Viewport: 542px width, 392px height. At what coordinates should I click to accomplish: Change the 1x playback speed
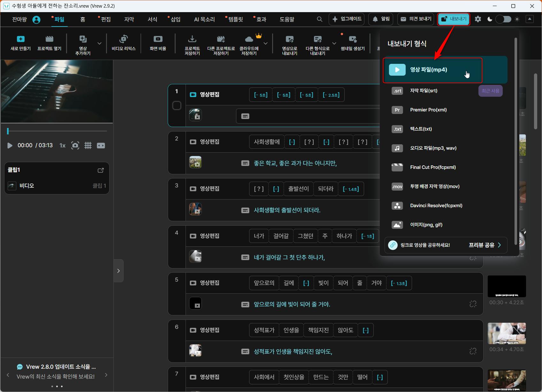pos(62,146)
